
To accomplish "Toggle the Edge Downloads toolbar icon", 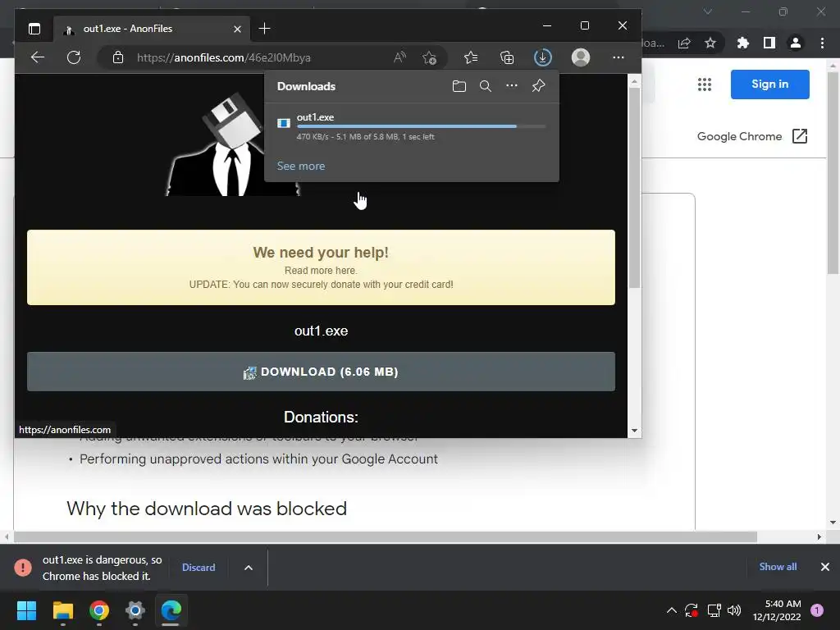I will [543, 57].
